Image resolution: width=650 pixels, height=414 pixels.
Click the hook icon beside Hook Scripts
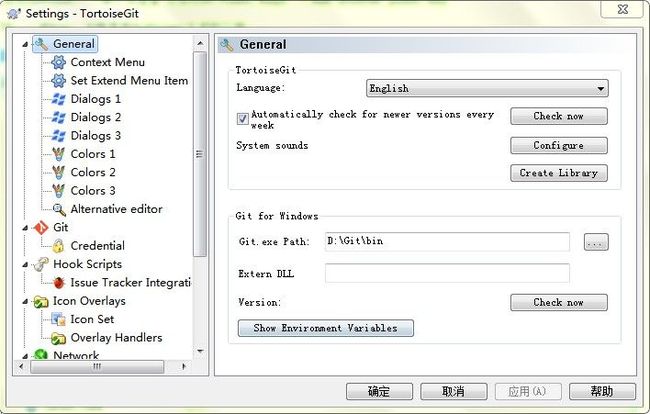(41, 264)
